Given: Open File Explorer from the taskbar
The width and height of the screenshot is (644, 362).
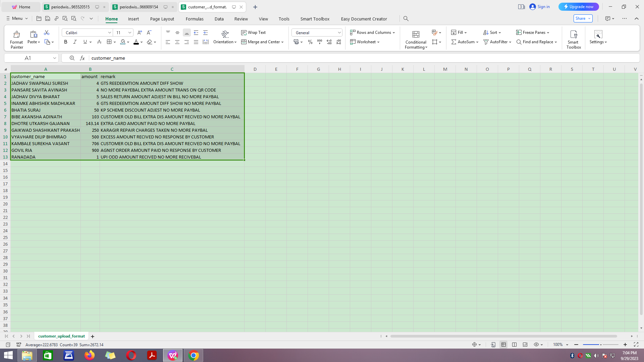Looking at the screenshot, I should [27, 355].
